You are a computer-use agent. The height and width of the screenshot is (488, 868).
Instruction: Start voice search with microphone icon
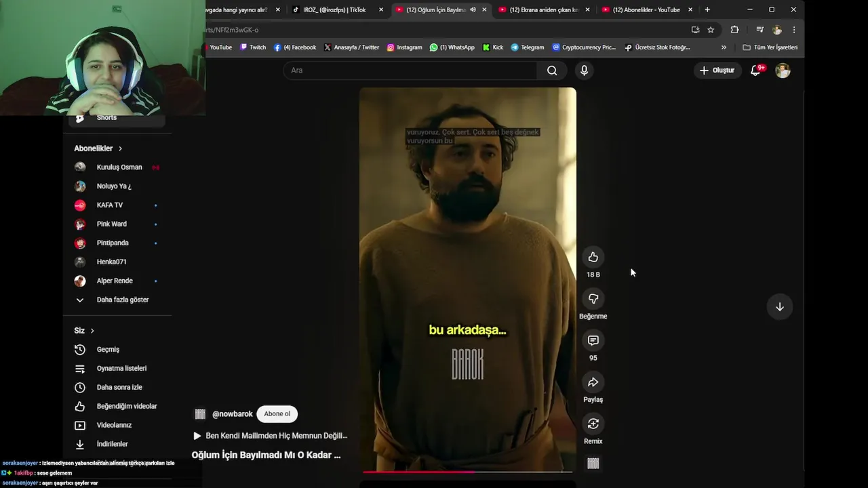click(x=584, y=70)
